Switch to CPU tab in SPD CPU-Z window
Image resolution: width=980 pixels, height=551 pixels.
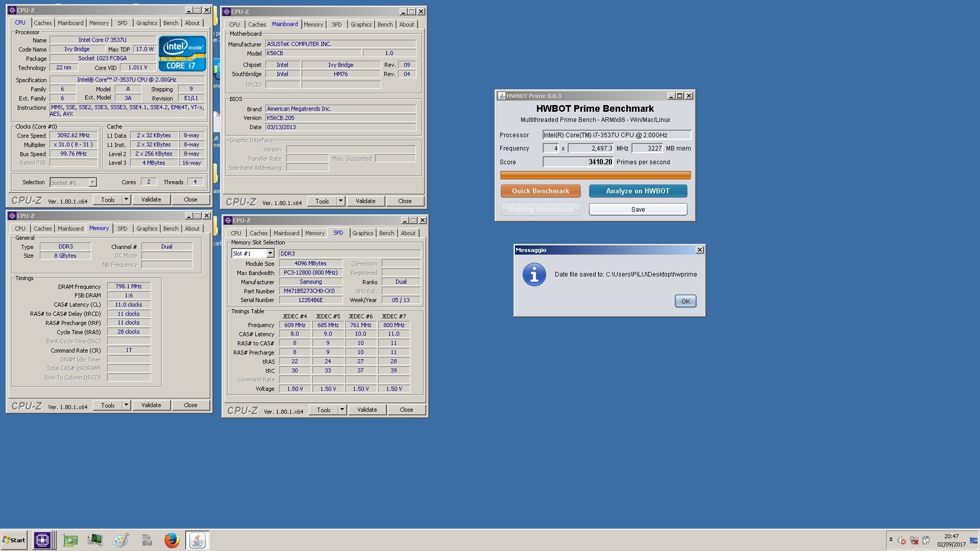[236, 233]
